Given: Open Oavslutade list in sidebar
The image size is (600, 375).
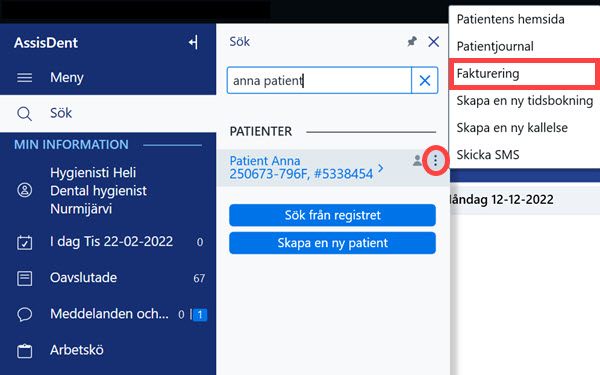Looking at the screenshot, I should click(83, 277).
